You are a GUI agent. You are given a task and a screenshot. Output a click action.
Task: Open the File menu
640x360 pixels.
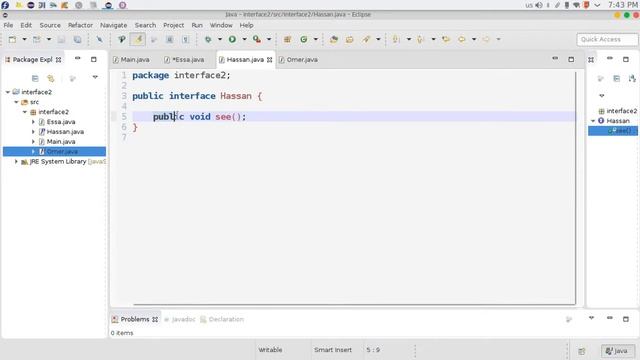[8, 25]
